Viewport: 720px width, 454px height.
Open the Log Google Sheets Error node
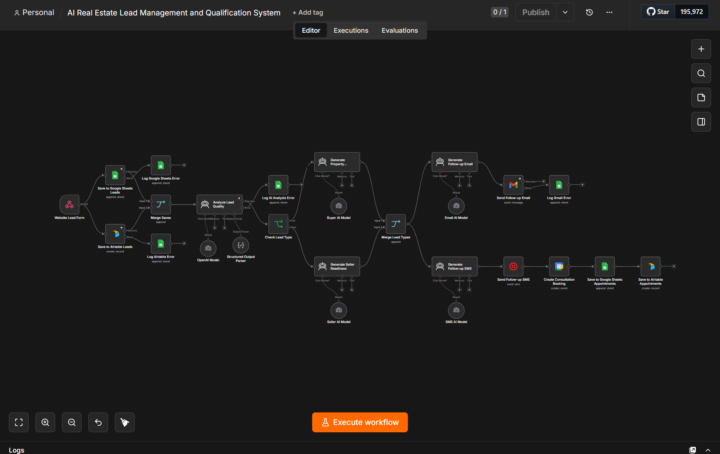(161, 165)
